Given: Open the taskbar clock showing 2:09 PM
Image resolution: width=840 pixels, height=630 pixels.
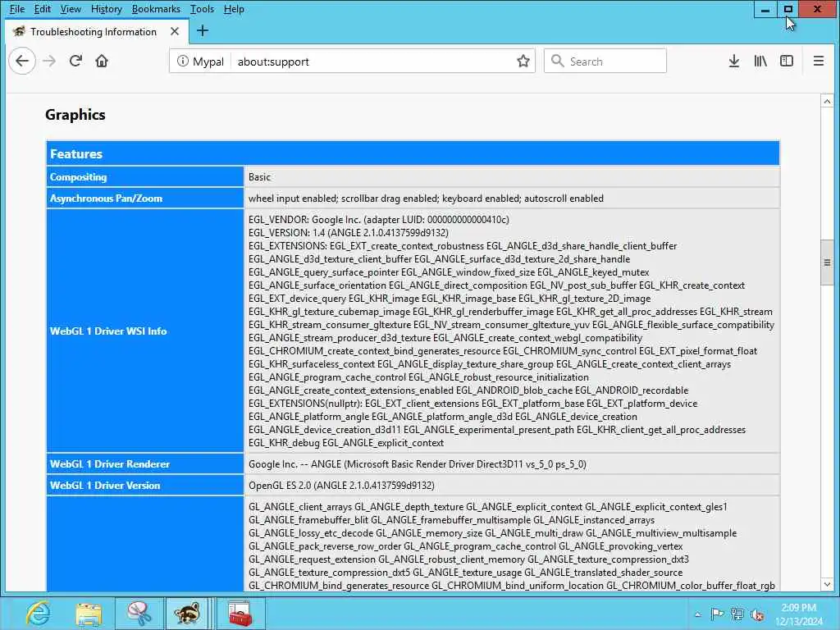Looking at the screenshot, I should tap(799, 614).
